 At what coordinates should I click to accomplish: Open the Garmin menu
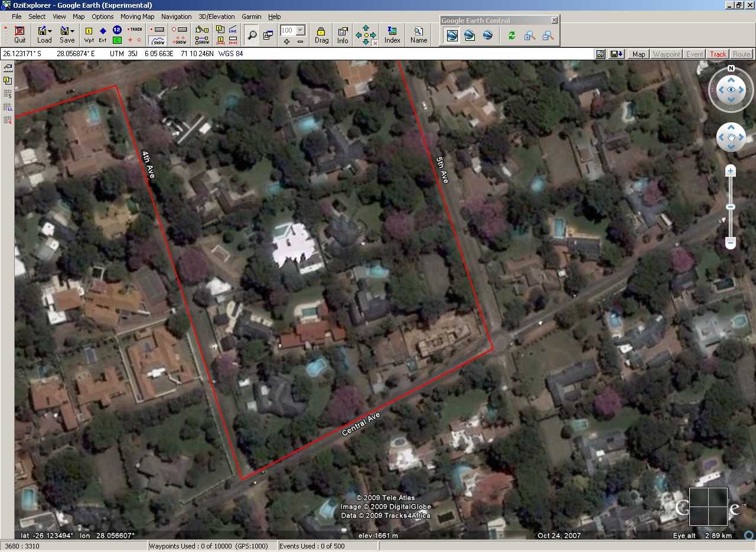coord(251,17)
